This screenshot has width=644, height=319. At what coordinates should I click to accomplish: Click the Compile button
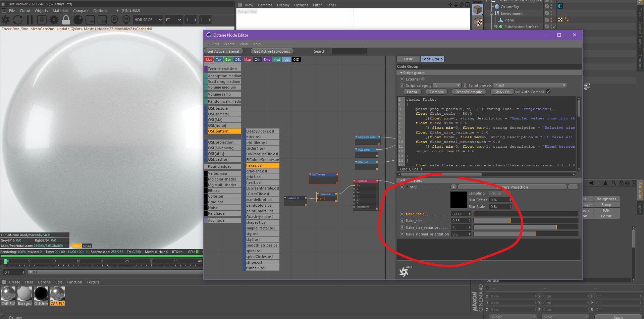point(436,92)
